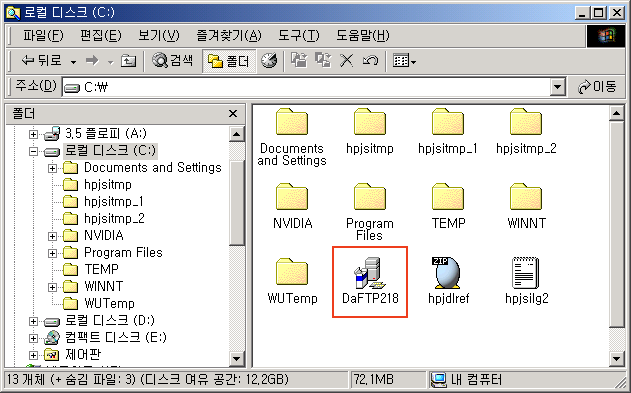Open the 도구(T) menu
The height and width of the screenshot is (393, 631).
point(299,36)
